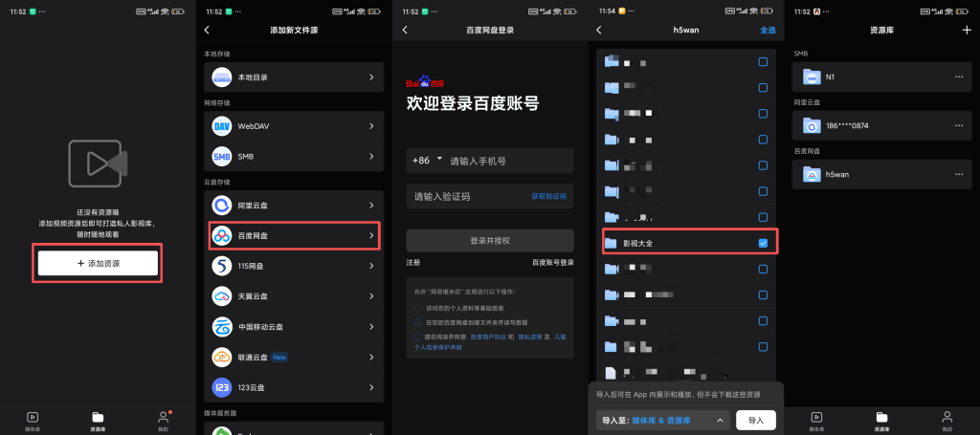
Task: Toggle 访问您的个人资料等基础信息 permission check
Action: click(418, 308)
